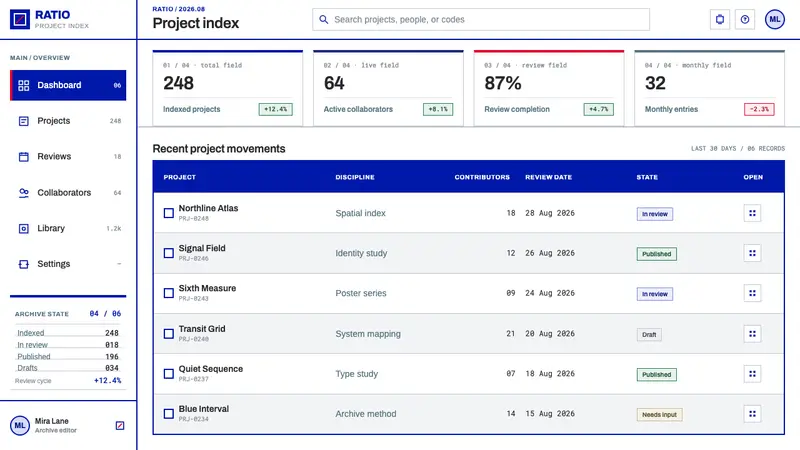The image size is (800, 450).
Task: Click the -2.3% badge on Monthly entries
Action: point(759,109)
